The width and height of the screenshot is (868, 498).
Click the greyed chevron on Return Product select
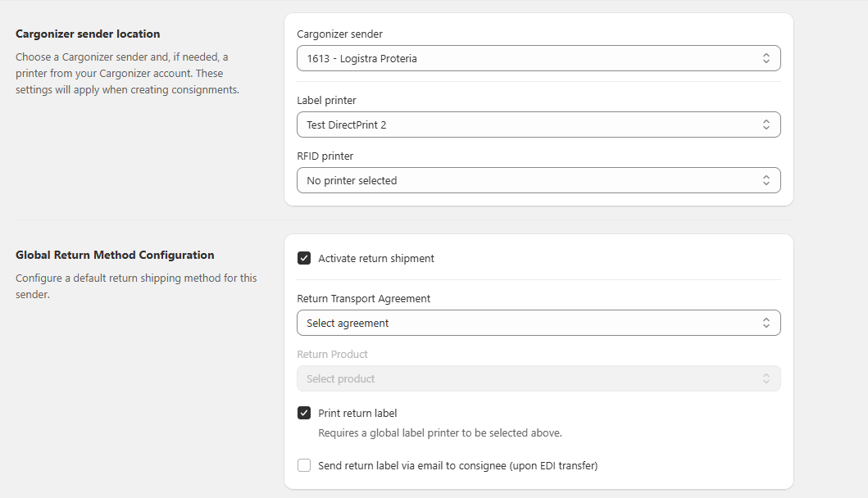(766, 378)
